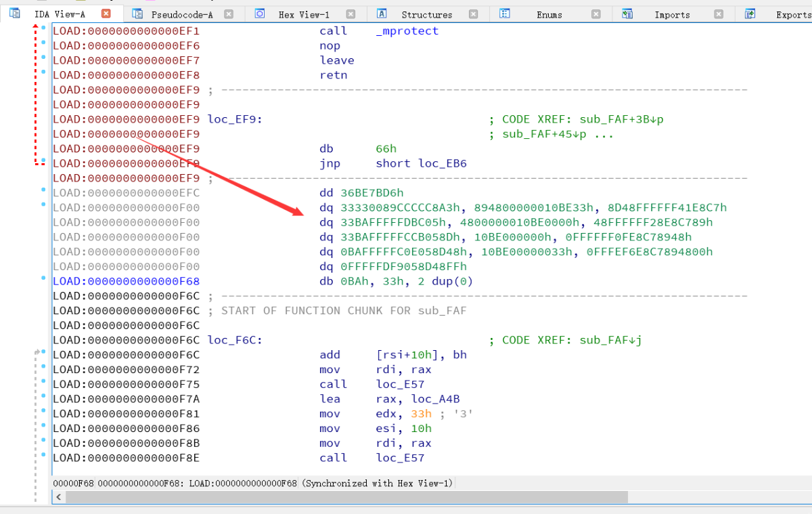The height and width of the screenshot is (514, 812).
Task: Click the breakpoint dot beside F68
Action: 43,278
